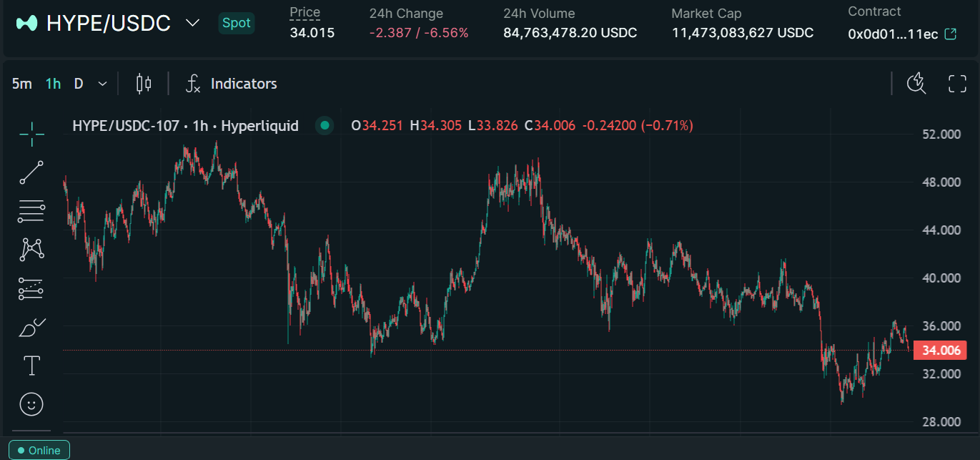Select the crosshair cursor tool
The width and height of the screenshot is (980, 460).
(x=31, y=133)
